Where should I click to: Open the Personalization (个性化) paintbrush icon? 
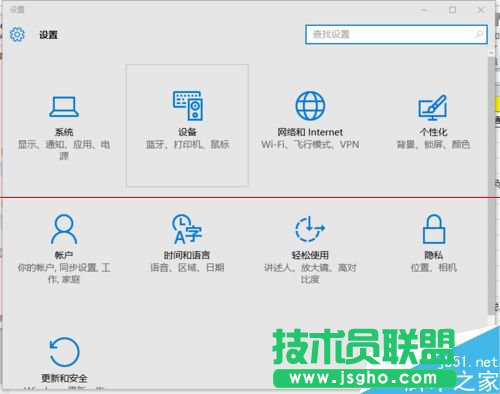click(433, 107)
